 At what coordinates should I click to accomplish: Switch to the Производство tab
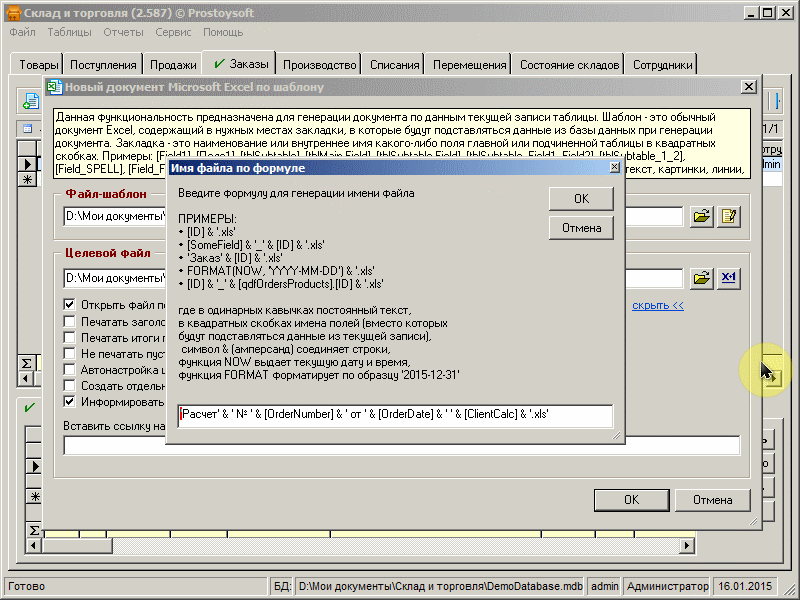click(319, 65)
